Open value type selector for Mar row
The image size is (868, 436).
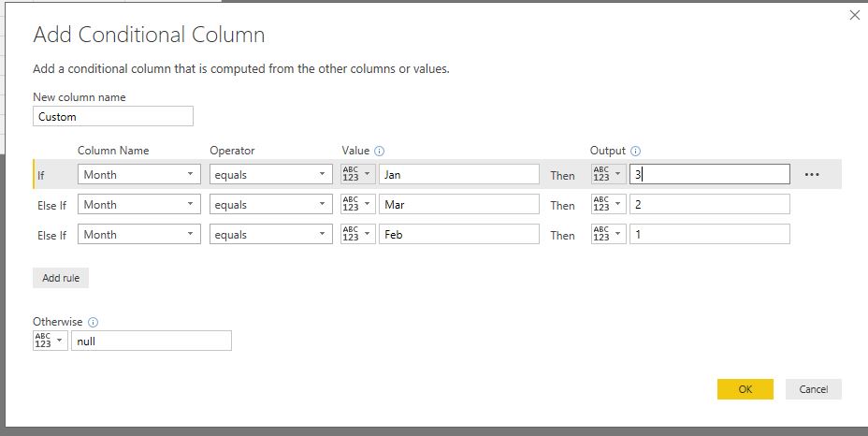pos(358,204)
